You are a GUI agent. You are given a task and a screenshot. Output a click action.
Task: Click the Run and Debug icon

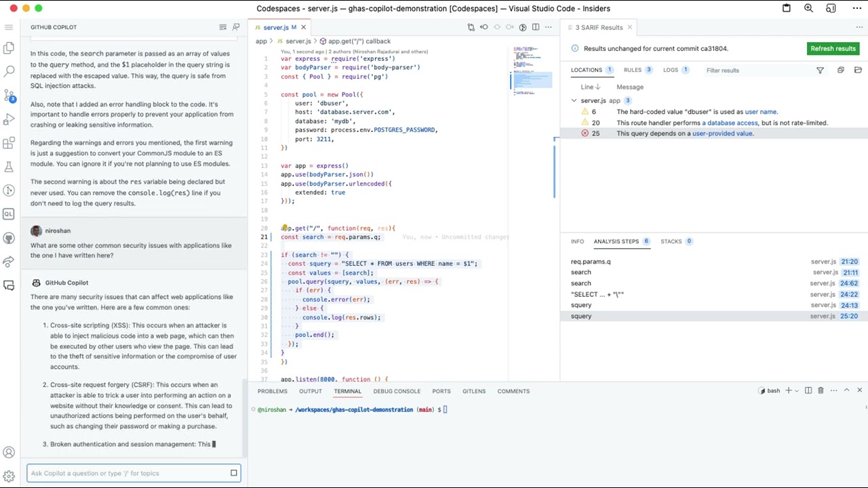9,119
